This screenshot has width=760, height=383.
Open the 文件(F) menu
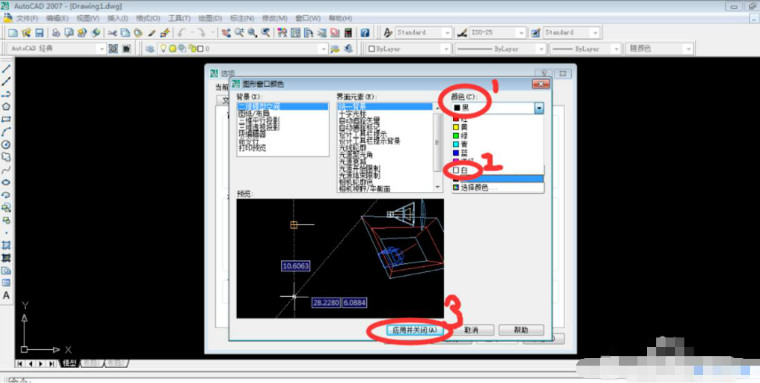pos(27,18)
